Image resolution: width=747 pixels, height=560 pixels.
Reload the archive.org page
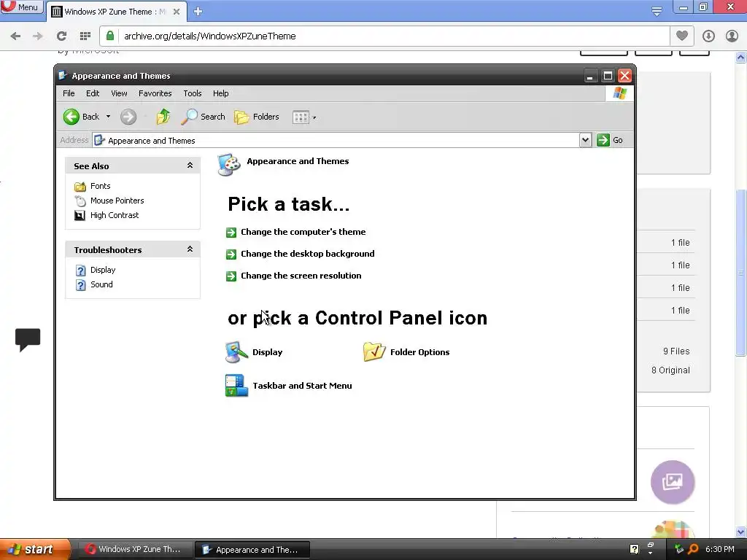pos(61,36)
